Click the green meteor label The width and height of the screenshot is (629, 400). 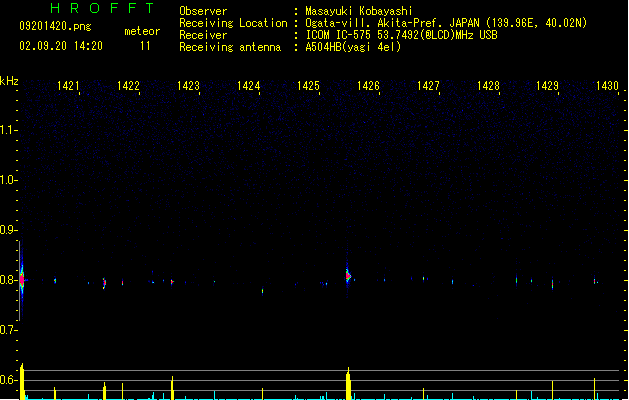click(142, 31)
